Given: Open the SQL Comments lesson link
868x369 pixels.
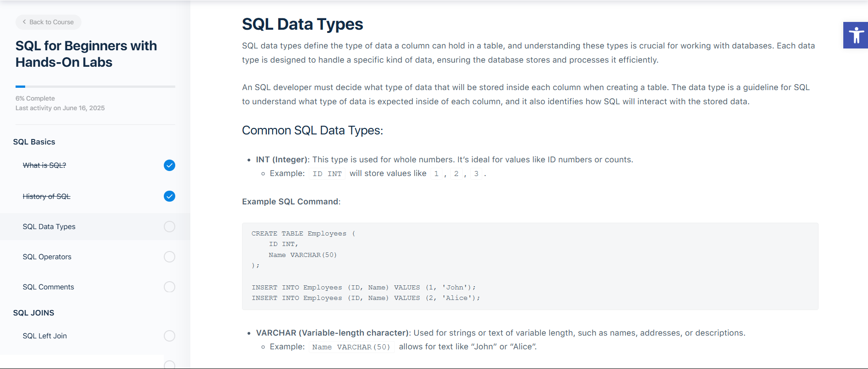Looking at the screenshot, I should click(x=48, y=287).
